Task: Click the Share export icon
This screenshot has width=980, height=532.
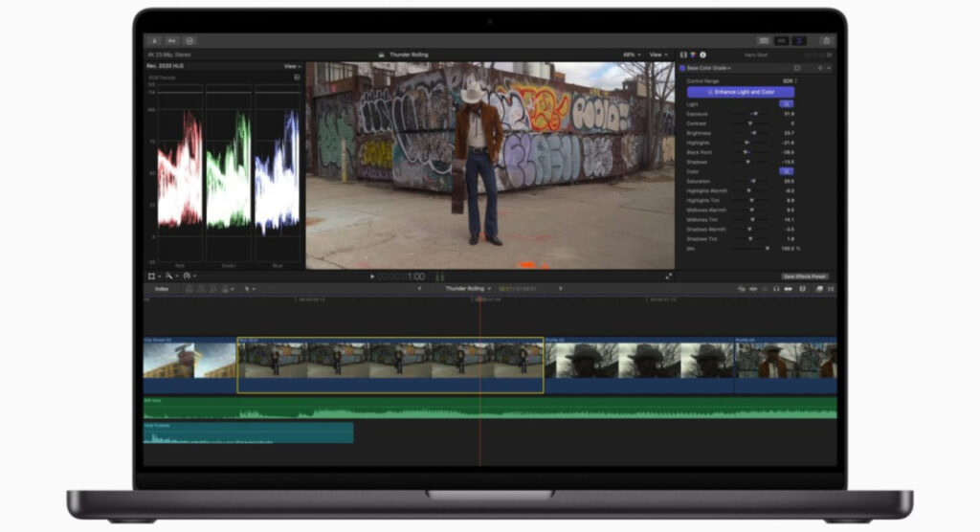Action: coord(826,40)
